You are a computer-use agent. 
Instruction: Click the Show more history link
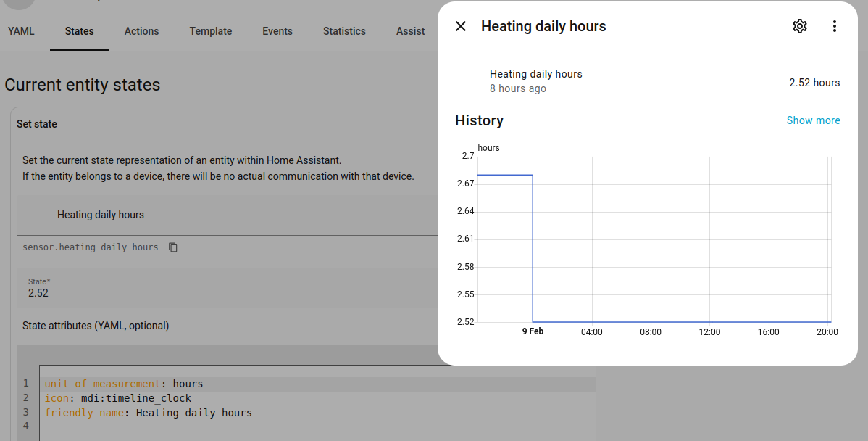[x=813, y=120]
